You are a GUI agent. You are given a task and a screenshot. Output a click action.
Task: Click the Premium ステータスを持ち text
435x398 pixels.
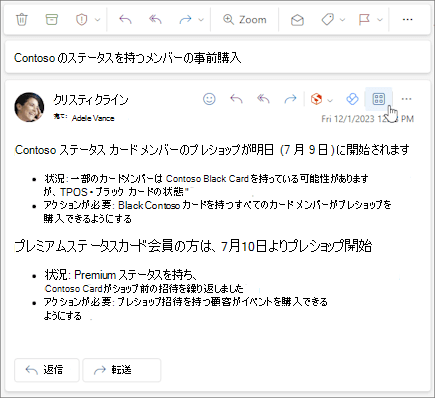point(133,275)
